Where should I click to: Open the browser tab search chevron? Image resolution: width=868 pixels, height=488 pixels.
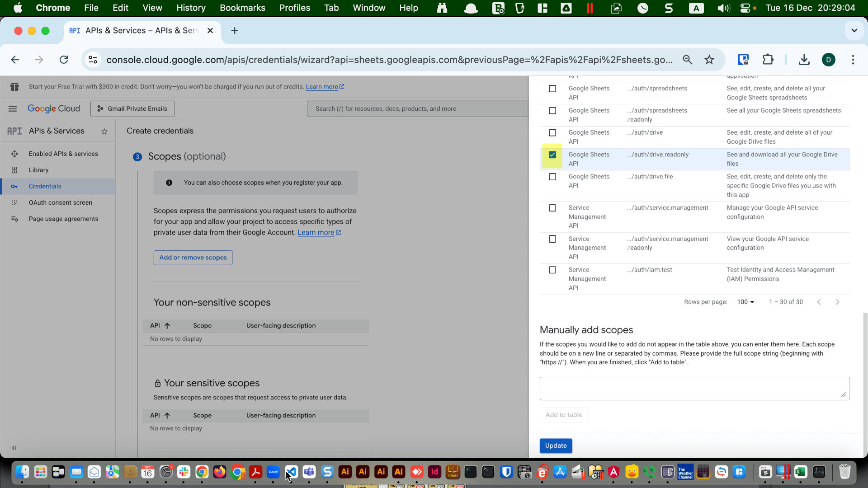[x=854, y=30]
